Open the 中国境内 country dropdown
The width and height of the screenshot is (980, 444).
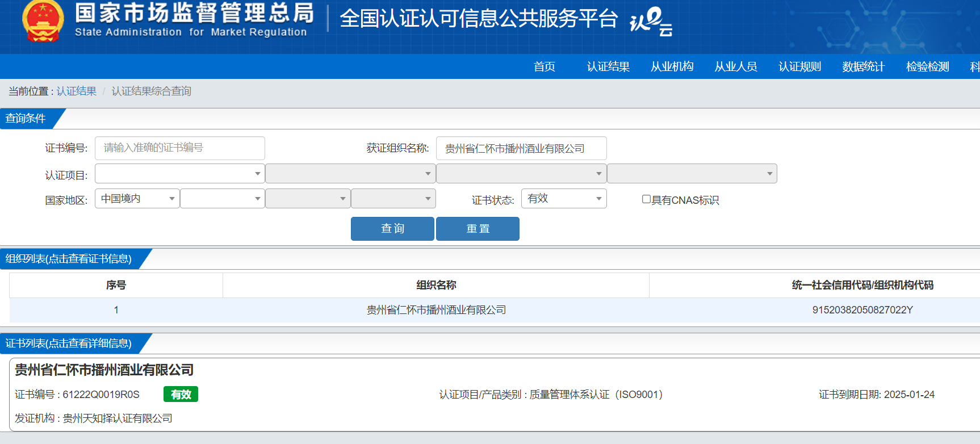coord(137,199)
